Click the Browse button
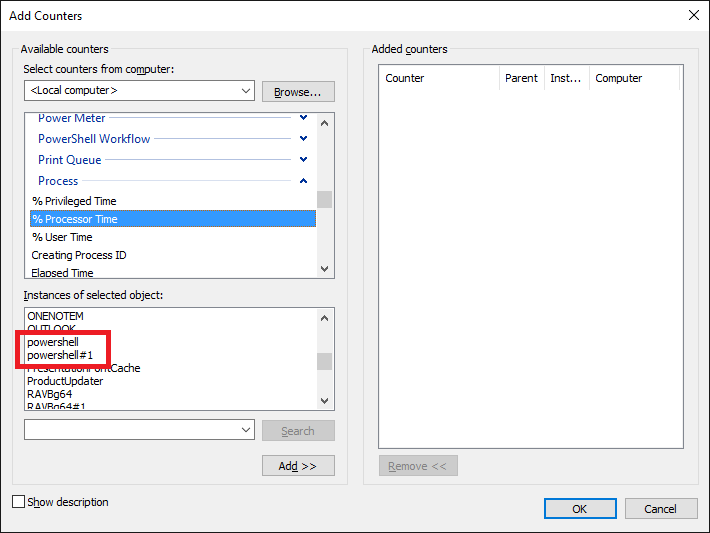 click(298, 92)
